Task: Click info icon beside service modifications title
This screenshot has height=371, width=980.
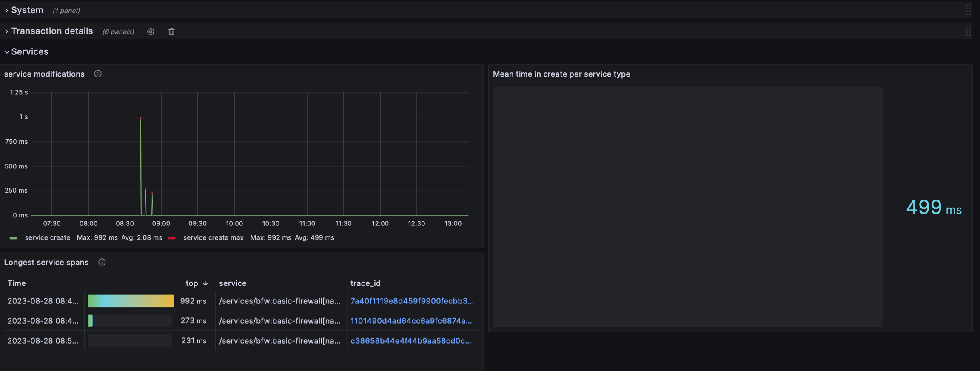Action: pyautogui.click(x=98, y=74)
